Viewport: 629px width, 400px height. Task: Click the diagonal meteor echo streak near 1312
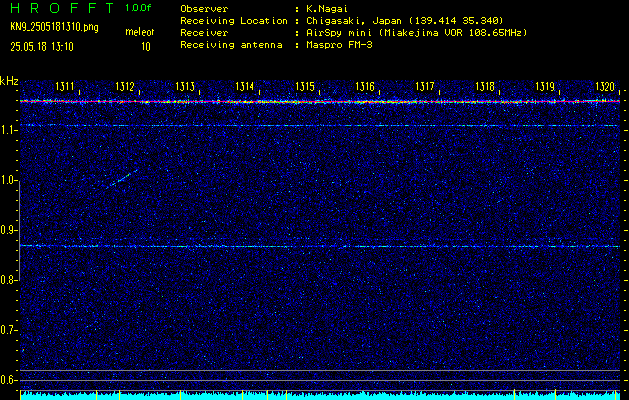122,179
